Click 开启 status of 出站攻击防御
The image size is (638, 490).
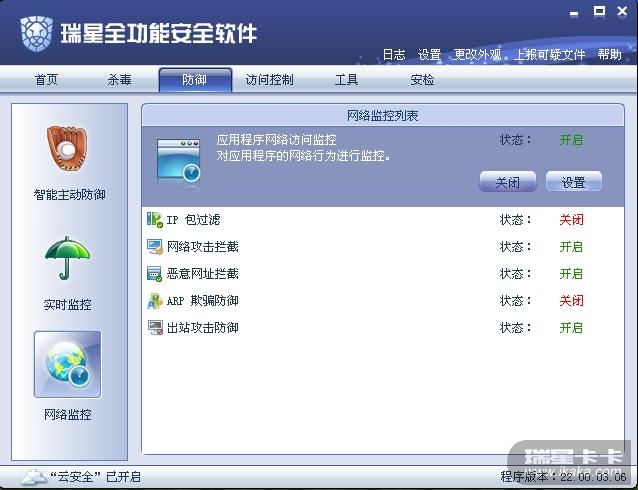pos(571,328)
